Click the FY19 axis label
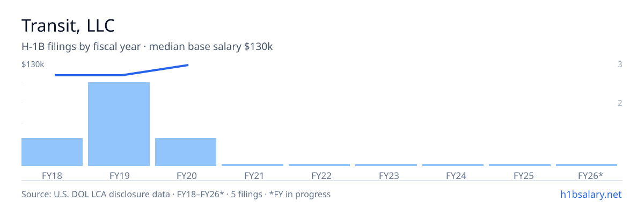 (119, 175)
